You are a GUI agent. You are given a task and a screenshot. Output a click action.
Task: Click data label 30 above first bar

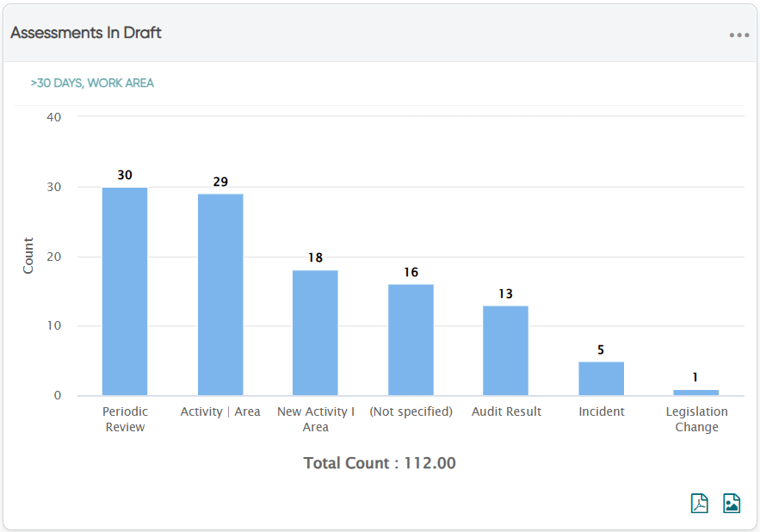(125, 175)
